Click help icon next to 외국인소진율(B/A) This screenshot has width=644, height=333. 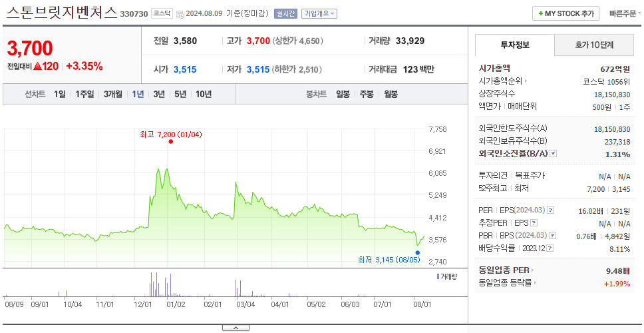(x=554, y=154)
